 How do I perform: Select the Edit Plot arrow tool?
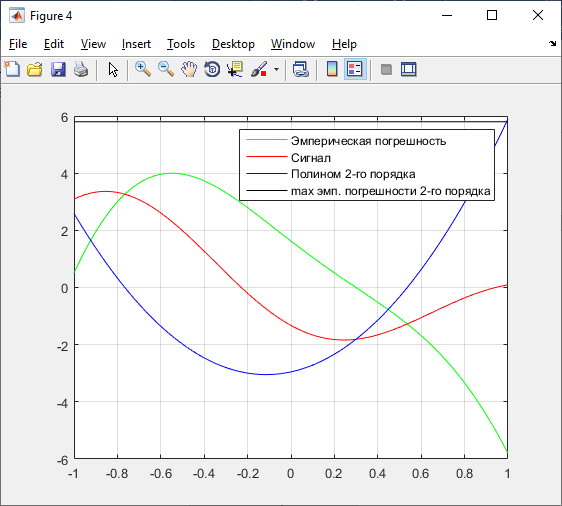pyautogui.click(x=113, y=69)
